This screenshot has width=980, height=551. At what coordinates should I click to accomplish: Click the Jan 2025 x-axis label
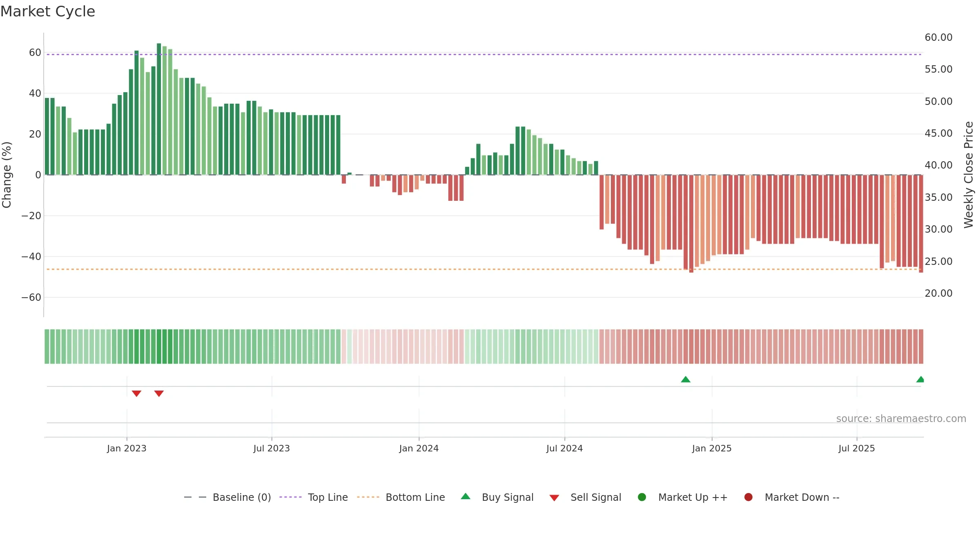coord(712,449)
